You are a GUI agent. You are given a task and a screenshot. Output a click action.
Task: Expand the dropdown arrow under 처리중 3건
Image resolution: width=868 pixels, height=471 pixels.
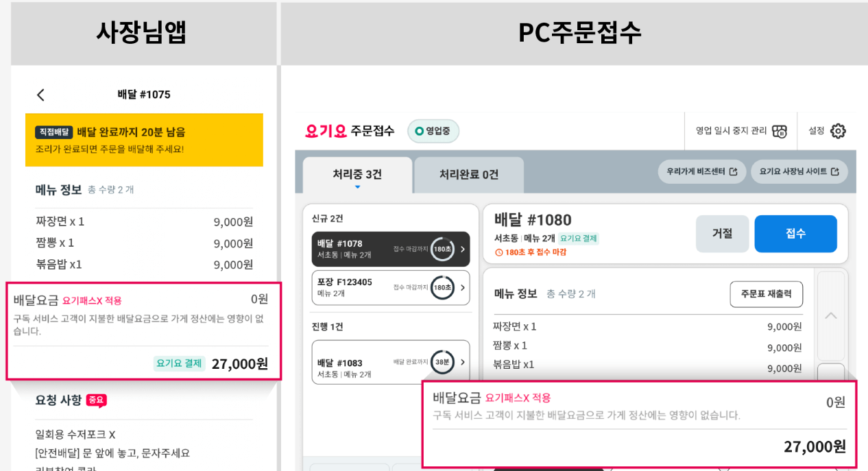(356, 186)
